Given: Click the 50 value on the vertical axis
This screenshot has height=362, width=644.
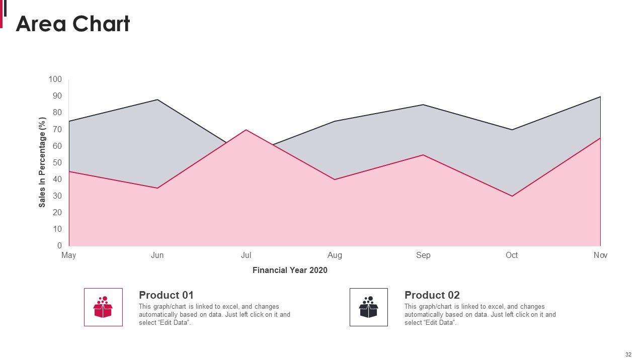Looking at the screenshot, I should 57,163.
